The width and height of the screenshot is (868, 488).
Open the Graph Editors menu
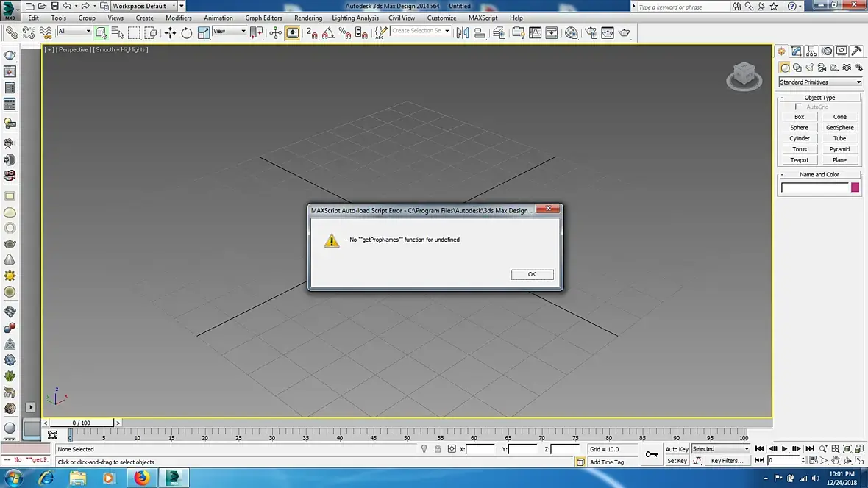coord(263,18)
